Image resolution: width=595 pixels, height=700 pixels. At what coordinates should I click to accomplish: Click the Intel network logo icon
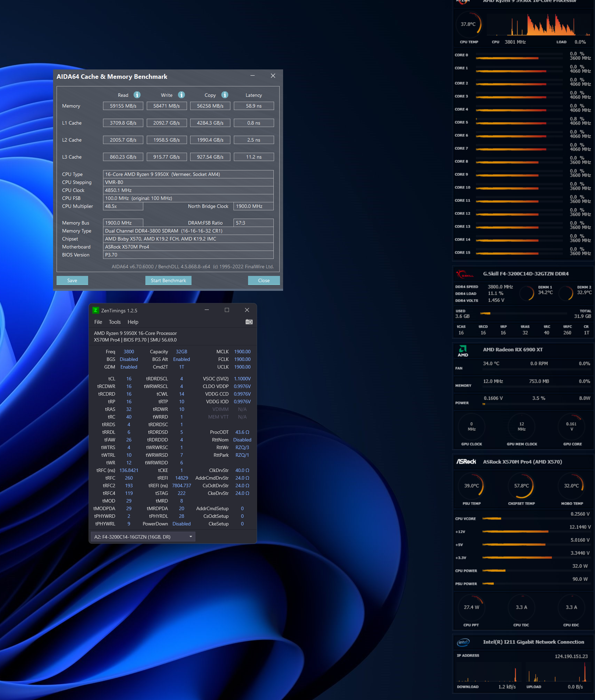[x=463, y=642]
